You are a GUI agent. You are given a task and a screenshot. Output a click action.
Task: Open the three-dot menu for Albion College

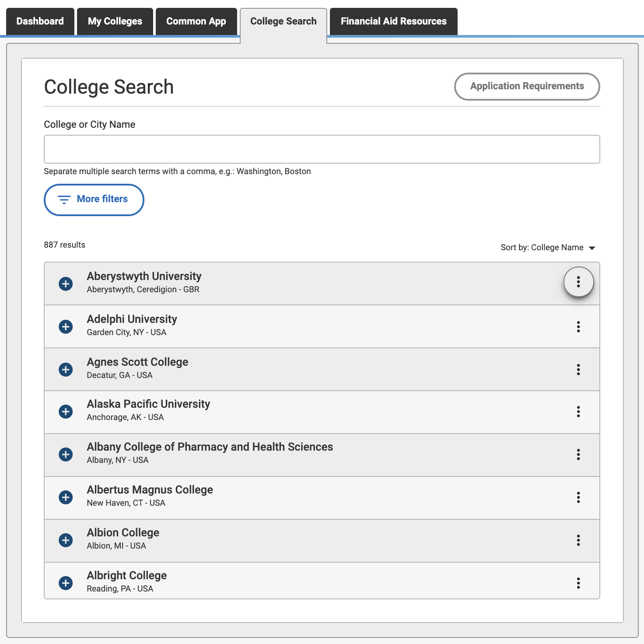578,541
